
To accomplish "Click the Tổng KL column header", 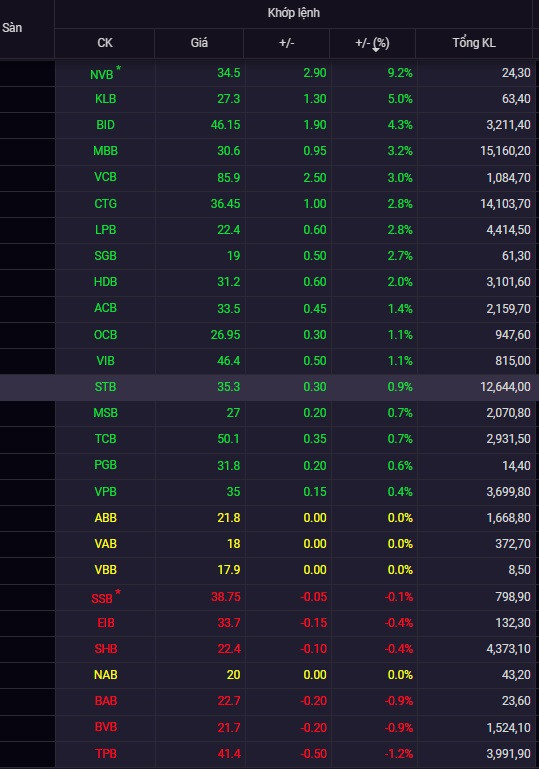I will 474,43.
